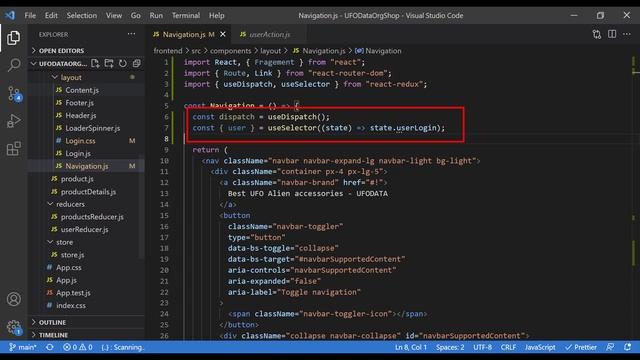Open the Edit menu
This screenshot has width=640, height=360.
click(x=51, y=16)
